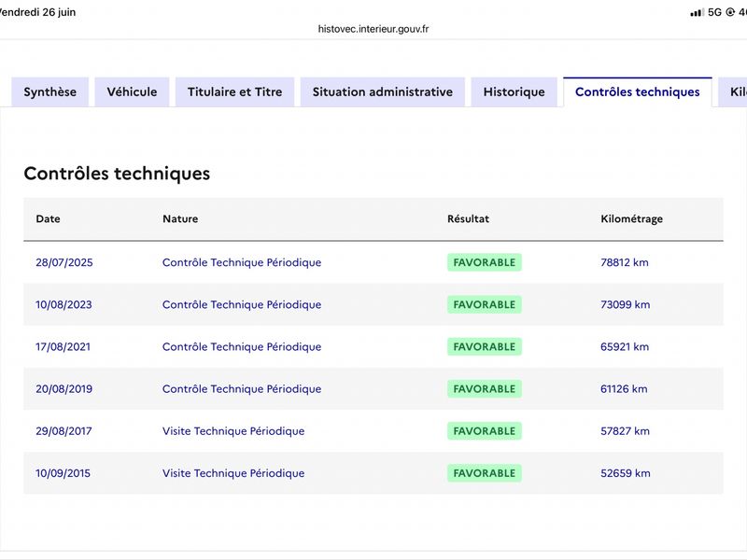Click the Date column header
Screen dimensions: 747x560
click(x=49, y=219)
